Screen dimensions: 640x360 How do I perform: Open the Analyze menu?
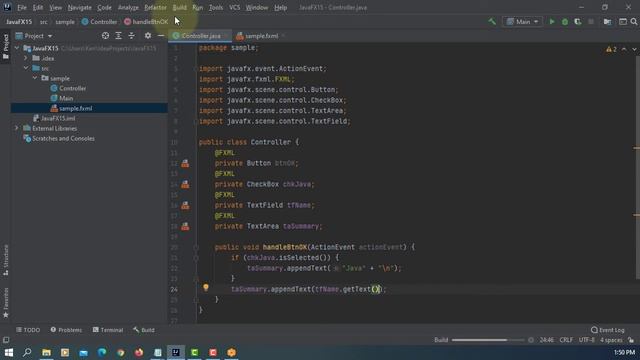(128, 7)
